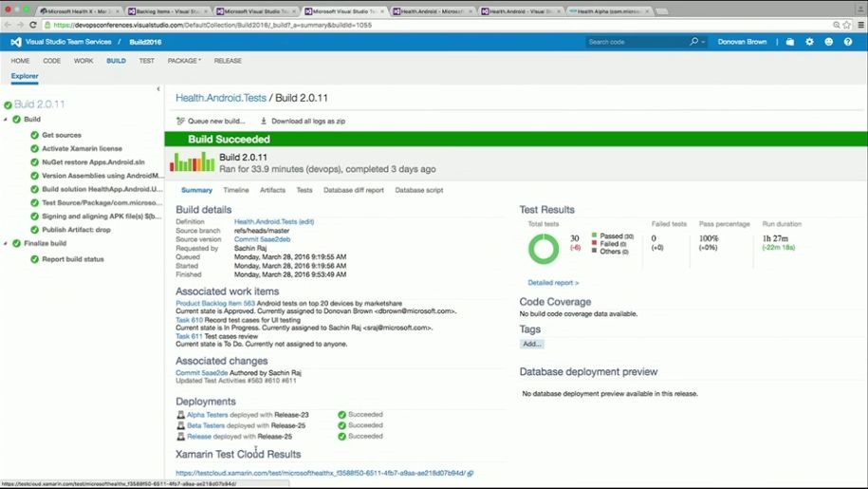The width and height of the screenshot is (868, 489).
Task: Open the Database diff report tab
Action: (353, 190)
